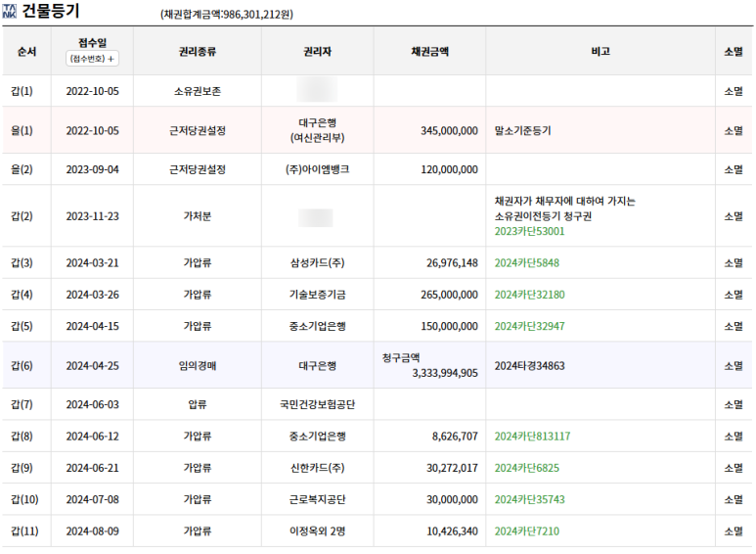This screenshot has width=756, height=554.
Task: Click 신한카드(주) holder cell
Action: 317,468
